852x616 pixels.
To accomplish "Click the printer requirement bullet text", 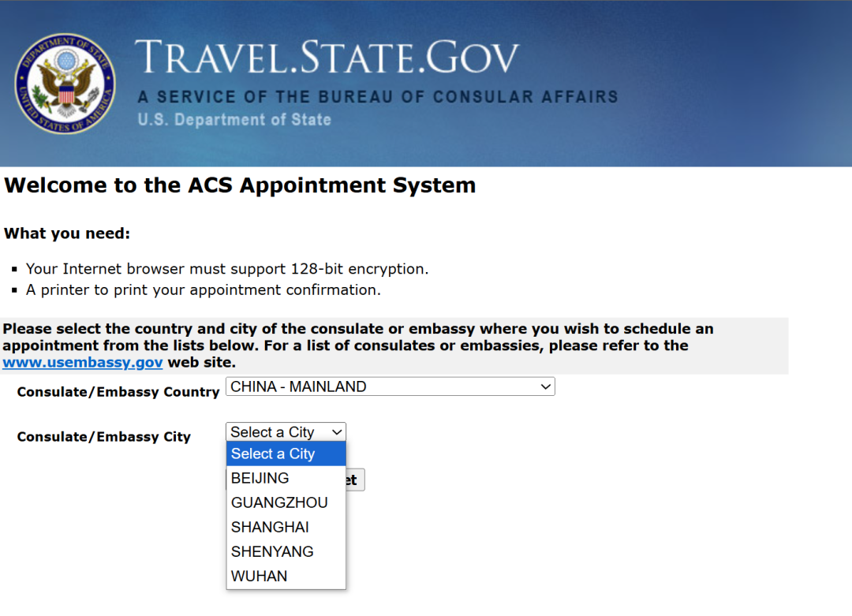I will [x=204, y=289].
